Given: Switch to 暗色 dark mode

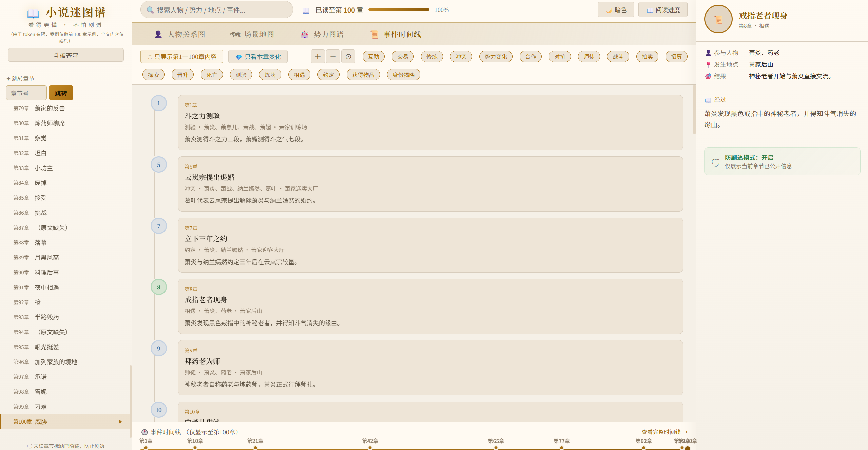Looking at the screenshot, I should point(616,10).
